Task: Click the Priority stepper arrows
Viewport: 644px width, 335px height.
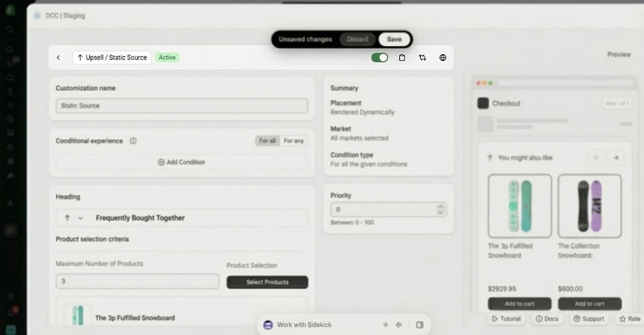Action: [x=440, y=209]
